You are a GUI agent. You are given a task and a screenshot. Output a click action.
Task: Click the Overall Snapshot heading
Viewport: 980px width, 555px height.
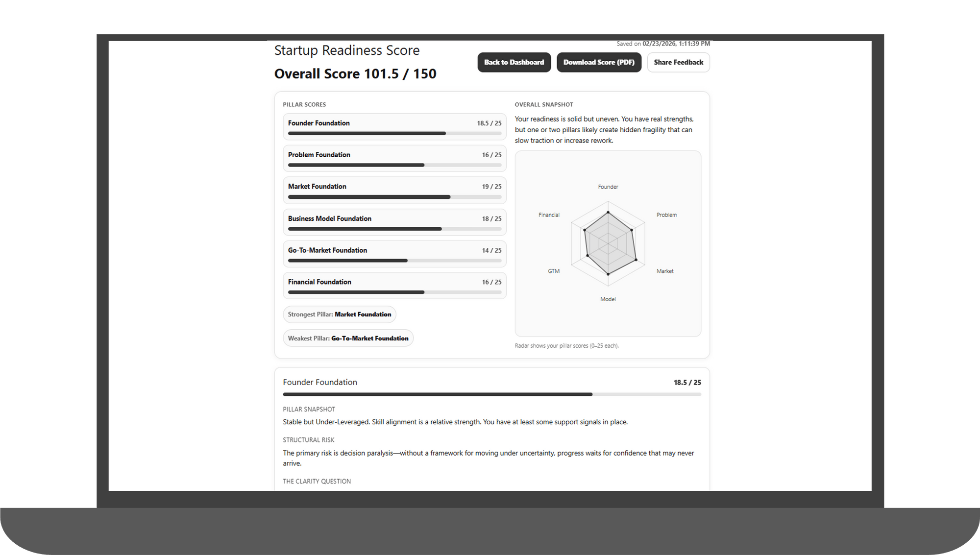(x=543, y=104)
